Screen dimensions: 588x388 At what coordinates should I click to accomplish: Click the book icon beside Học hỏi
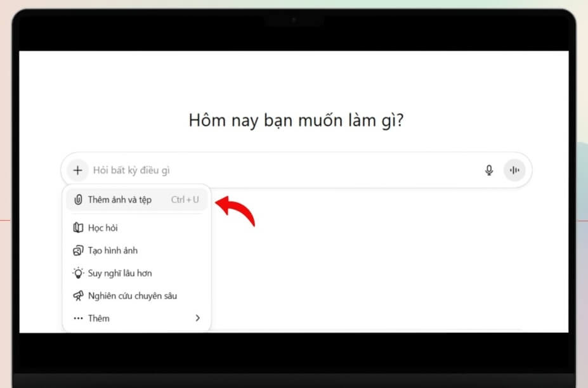click(x=78, y=228)
